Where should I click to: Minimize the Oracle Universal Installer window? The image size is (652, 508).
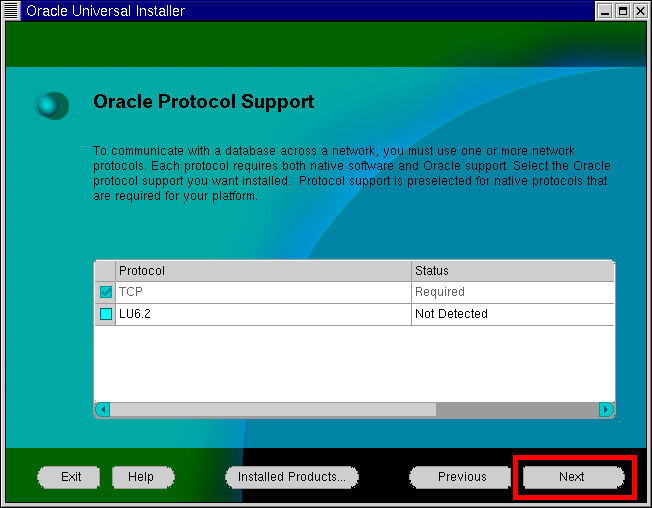tap(605, 11)
